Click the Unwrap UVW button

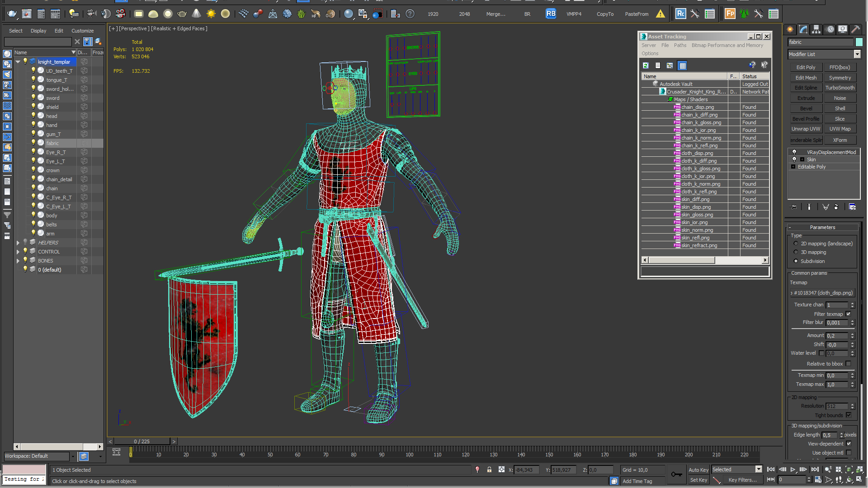pos(806,129)
